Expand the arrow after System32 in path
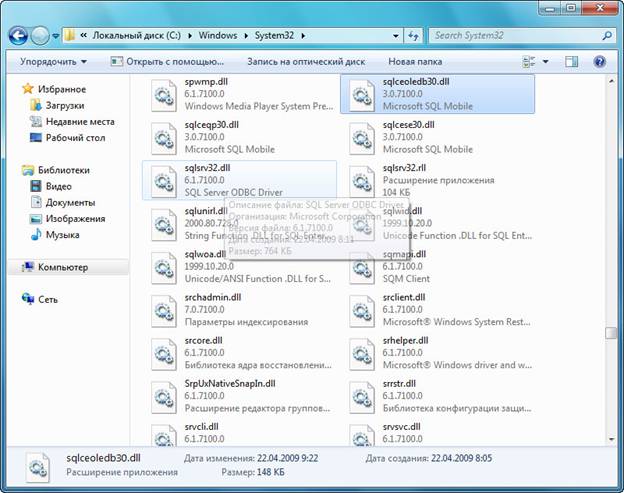This screenshot has width=624, height=493. click(x=303, y=36)
